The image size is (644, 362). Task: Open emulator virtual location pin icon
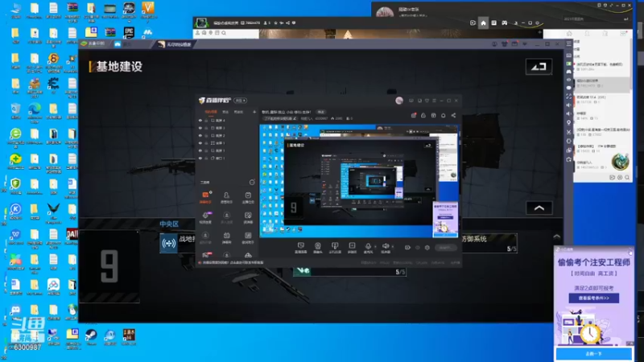pyautogui.click(x=568, y=122)
